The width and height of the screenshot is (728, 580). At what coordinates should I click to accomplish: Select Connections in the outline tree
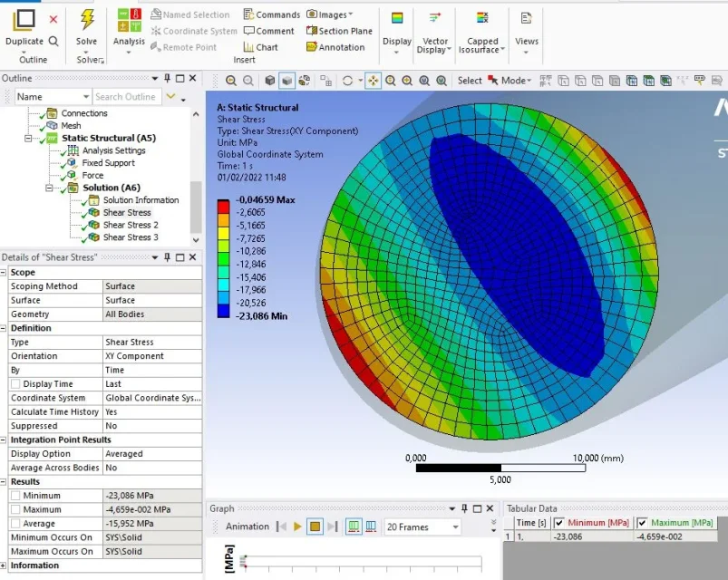coord(84,113)
